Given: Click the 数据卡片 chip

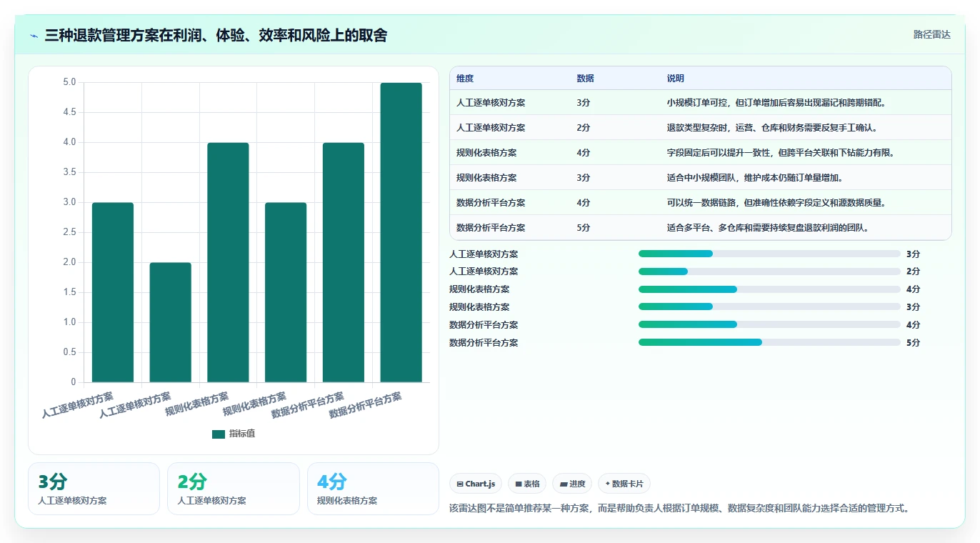Looking at the screenshot, I should click(624, 484).
